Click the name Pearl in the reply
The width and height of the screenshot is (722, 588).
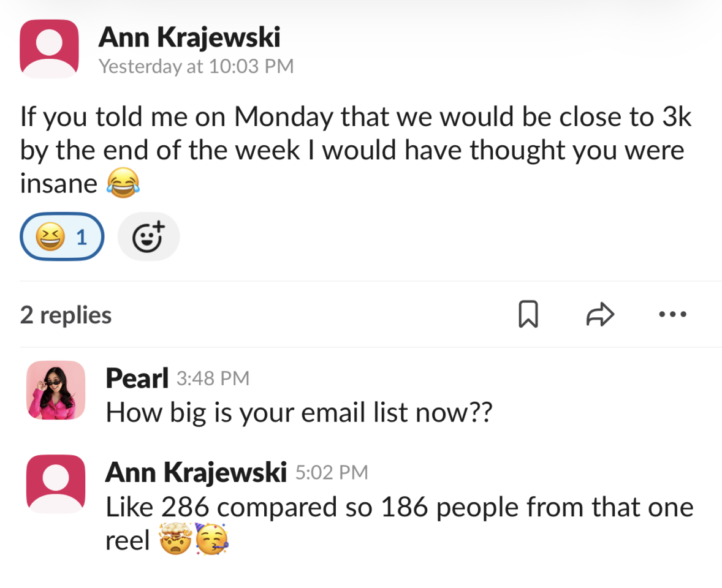coord(137,379)
